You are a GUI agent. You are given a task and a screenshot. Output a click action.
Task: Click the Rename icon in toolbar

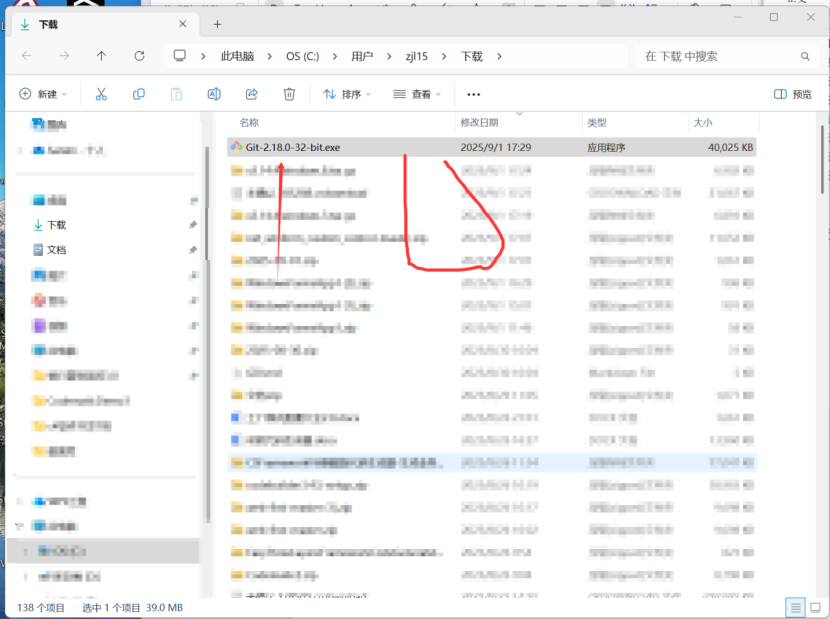(214, 94)
